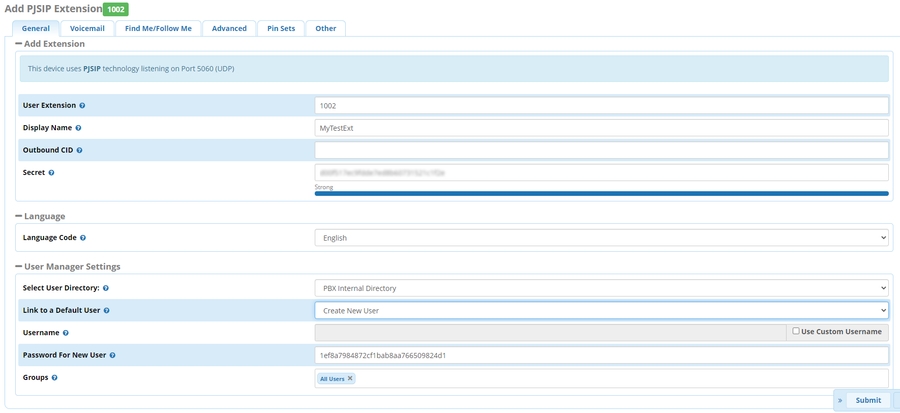The image size is (900, 413).
Task: Open the Select User Directory dropdown
Action: (x=601, y=288)
